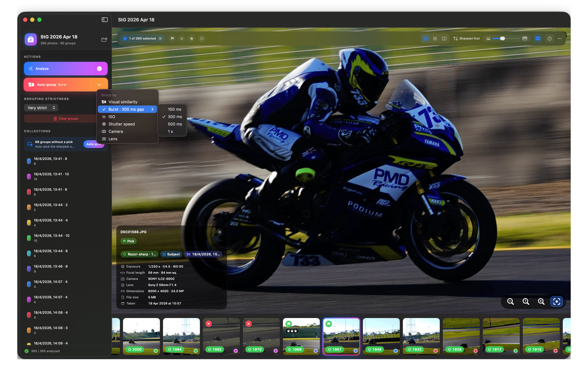
Task: Click the star rating toolbar icon
Action: click(191, 39)
